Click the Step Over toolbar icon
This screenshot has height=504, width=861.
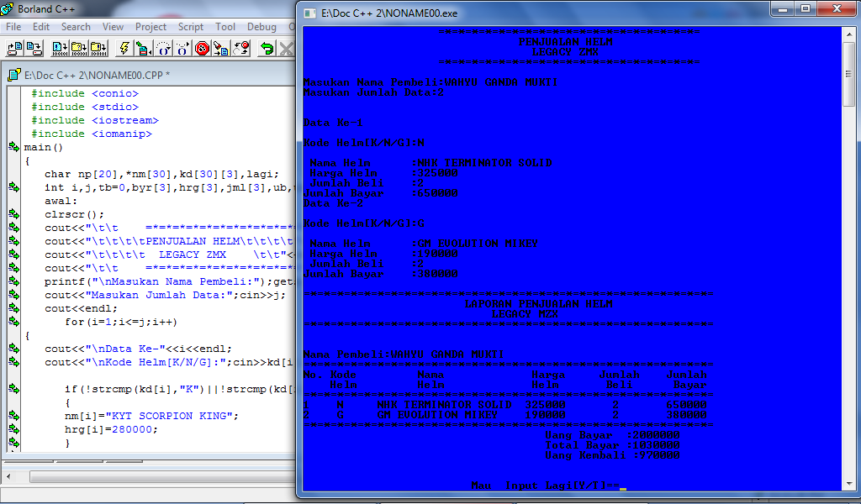163,48
